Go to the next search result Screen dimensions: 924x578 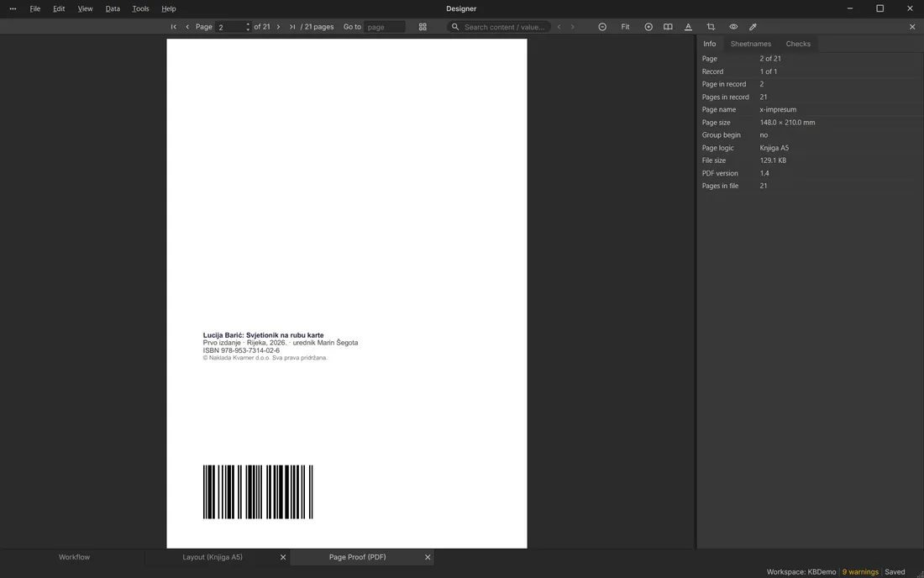[x=572, y=27]
